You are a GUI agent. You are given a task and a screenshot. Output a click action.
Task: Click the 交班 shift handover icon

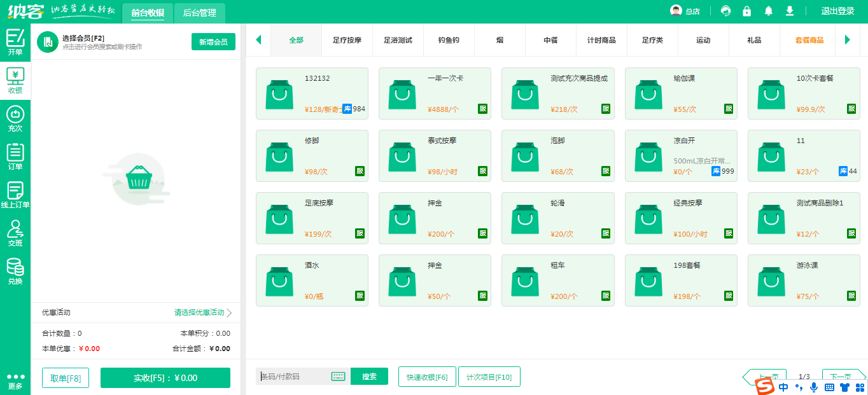coord(15,233)
